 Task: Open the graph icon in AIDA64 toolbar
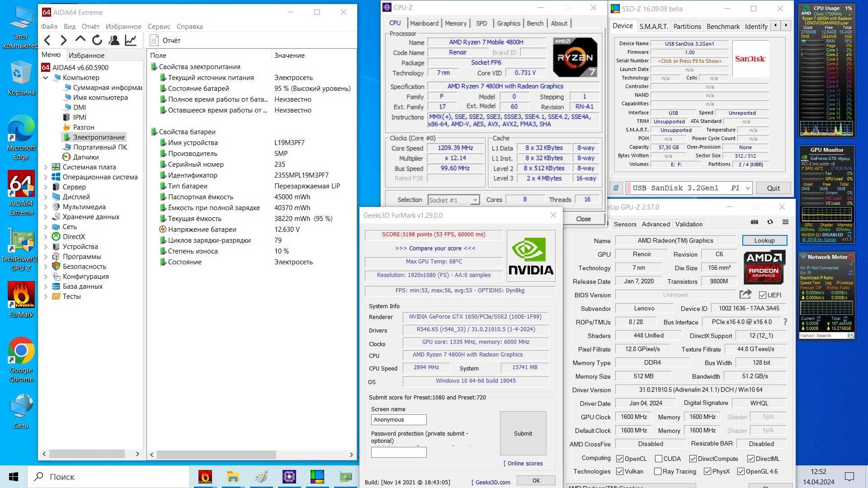(131, 40)
